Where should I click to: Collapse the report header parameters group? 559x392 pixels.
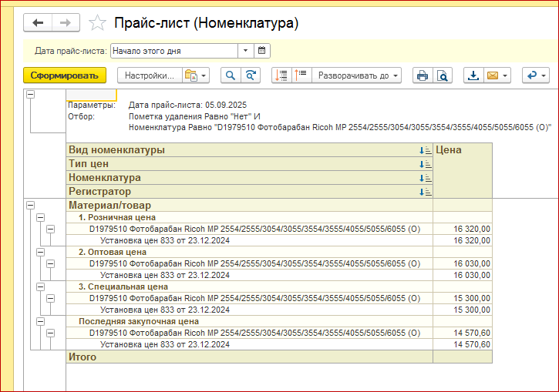[31, 95]
